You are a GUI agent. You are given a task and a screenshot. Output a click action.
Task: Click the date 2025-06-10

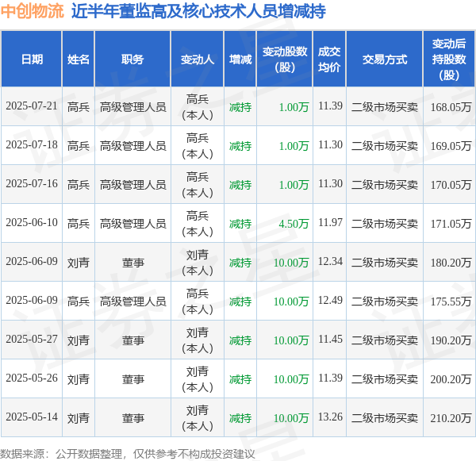32,223
